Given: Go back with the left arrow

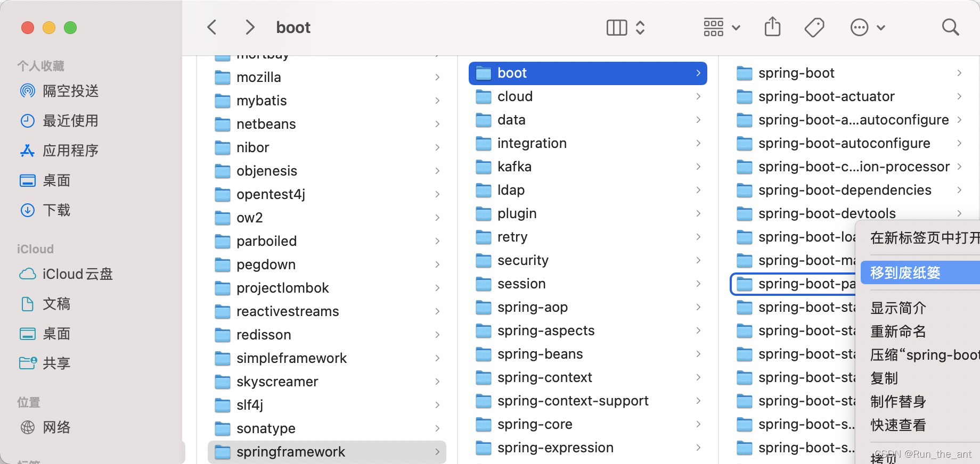Looking at the screenshot, I should [212, 27].
